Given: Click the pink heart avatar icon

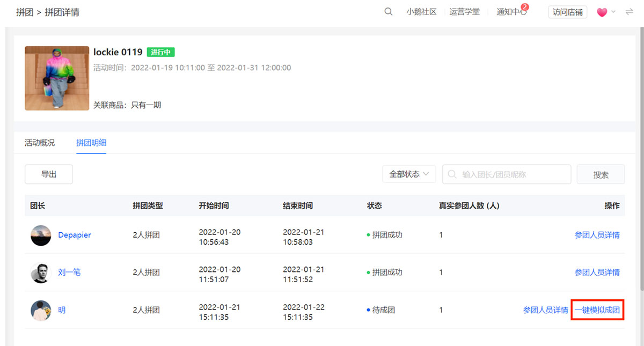Looking at the screenshot, I should 602,12.
